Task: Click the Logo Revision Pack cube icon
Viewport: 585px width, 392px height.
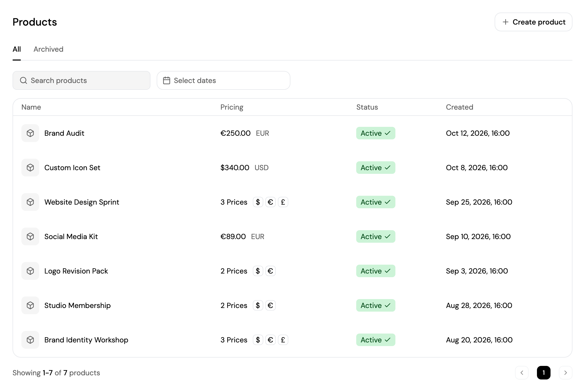Action: (30, 271)
